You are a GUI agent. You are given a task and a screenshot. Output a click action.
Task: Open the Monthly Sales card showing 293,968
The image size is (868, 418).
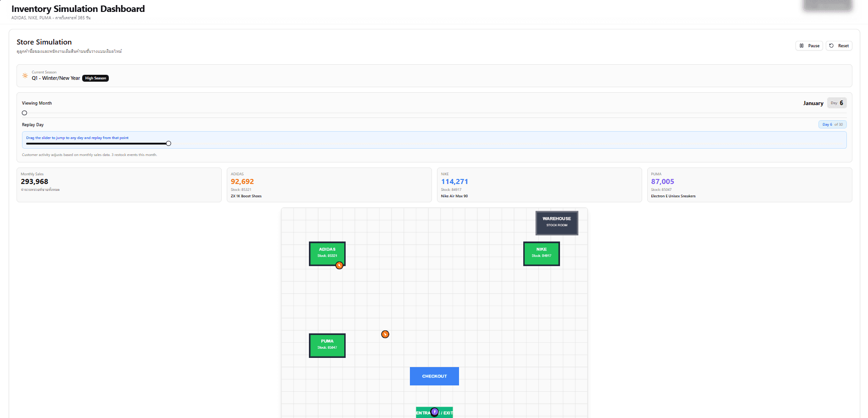[118, 184]
